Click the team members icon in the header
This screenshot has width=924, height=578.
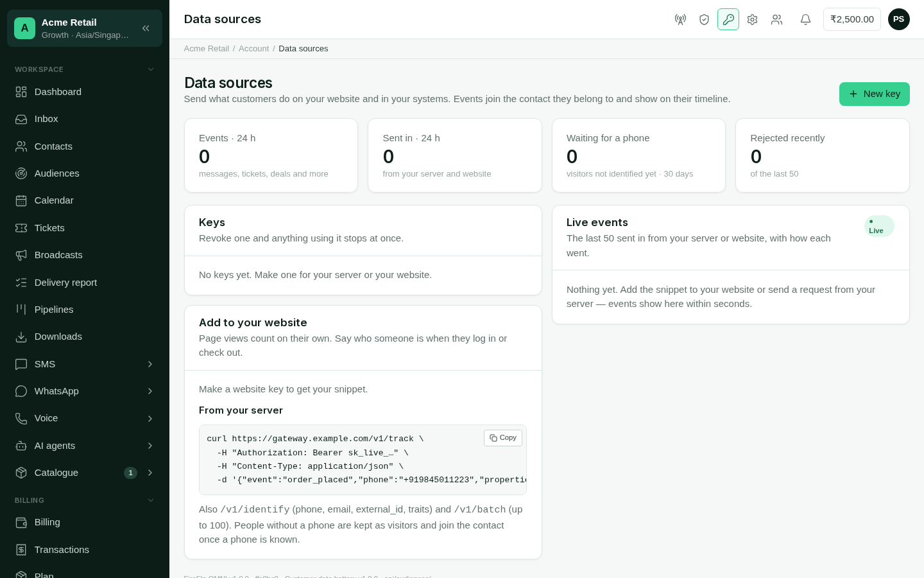[777, 19]
